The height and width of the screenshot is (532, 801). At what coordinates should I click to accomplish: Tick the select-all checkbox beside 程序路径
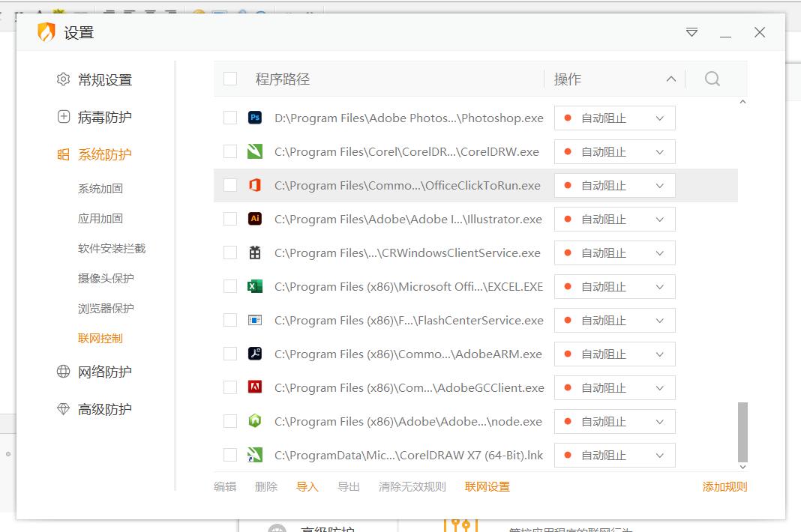(230, 79)
